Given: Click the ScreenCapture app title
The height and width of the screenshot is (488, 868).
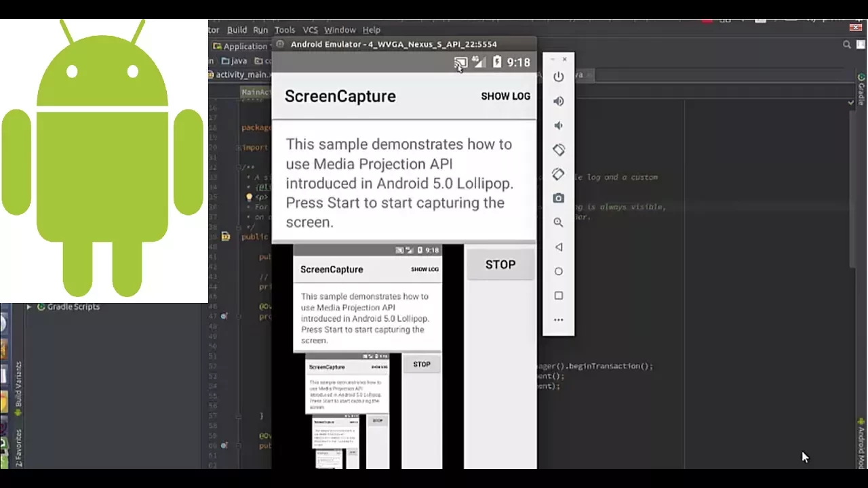Looking at the screenshot, I should coord(340,96).
